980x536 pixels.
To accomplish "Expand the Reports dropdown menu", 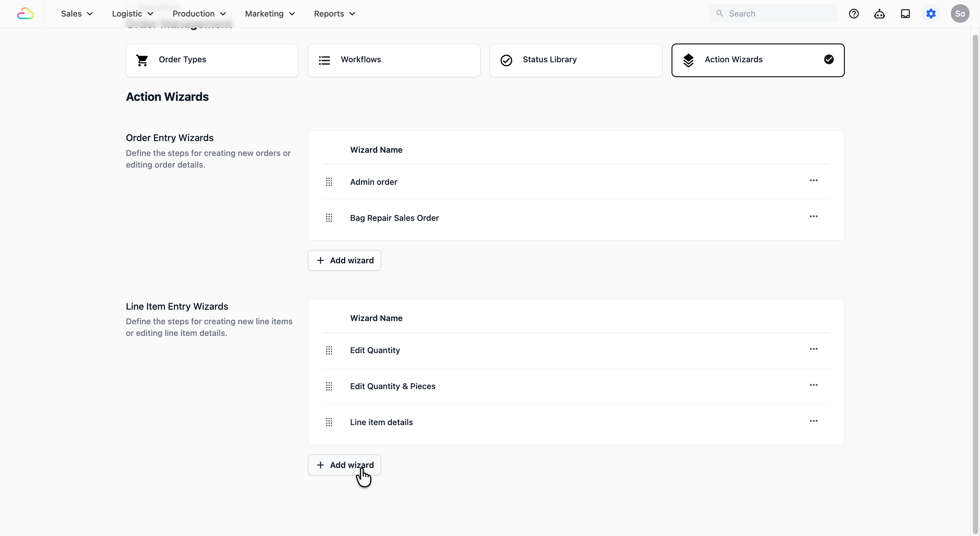I will [x=334, y=14].
